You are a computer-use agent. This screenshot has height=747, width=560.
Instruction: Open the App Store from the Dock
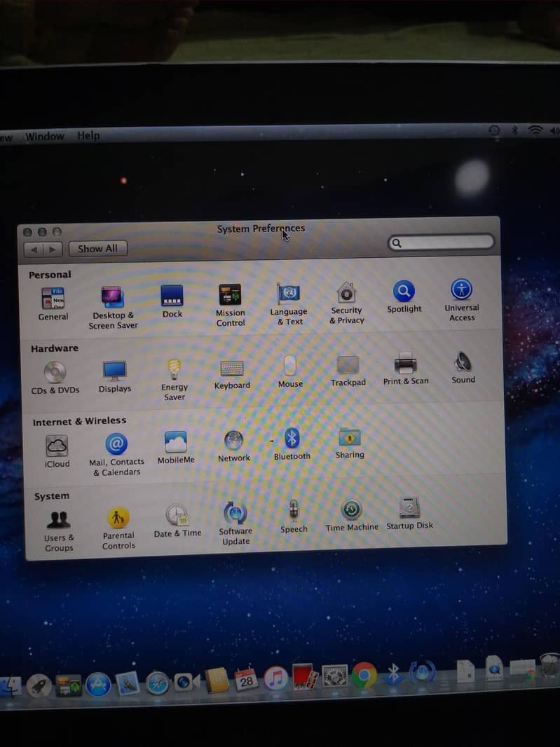[98, 685]
